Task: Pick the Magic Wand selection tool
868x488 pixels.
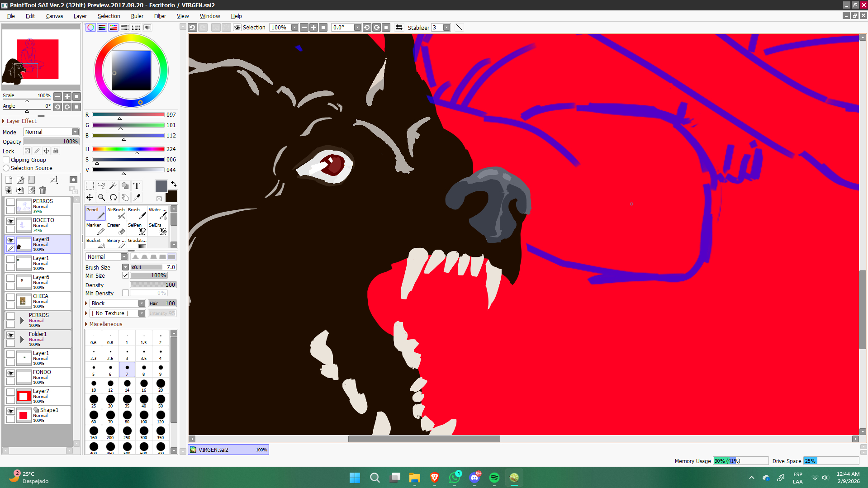Action: pos(113,185)
